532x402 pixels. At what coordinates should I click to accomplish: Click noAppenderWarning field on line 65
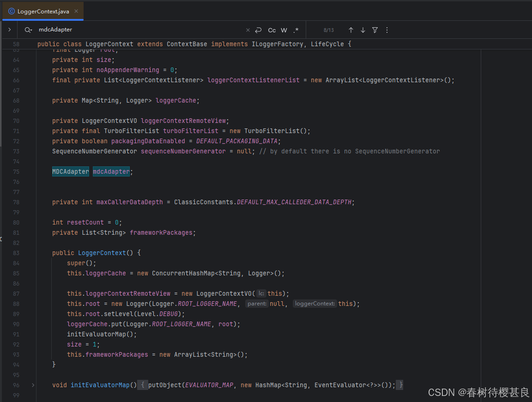pyautogui.click(x=127, y=70)
